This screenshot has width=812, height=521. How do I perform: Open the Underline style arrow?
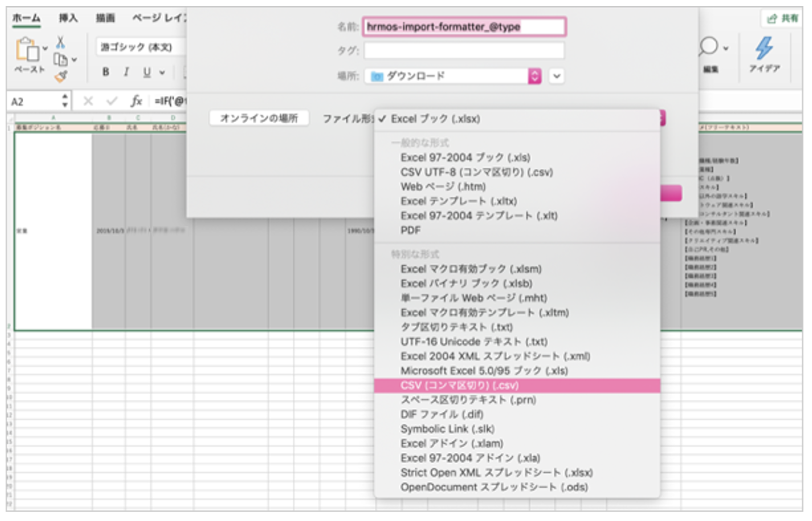tap(162, 72)
